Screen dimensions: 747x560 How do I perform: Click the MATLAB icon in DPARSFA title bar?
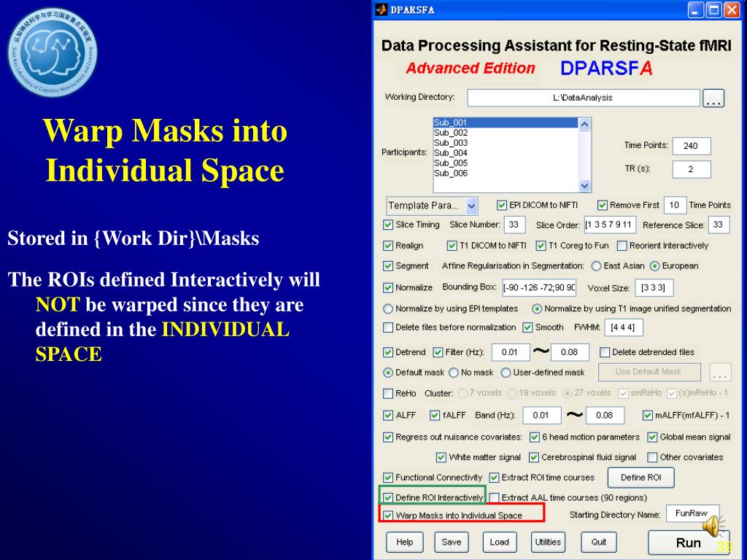[x=381, y=9]
